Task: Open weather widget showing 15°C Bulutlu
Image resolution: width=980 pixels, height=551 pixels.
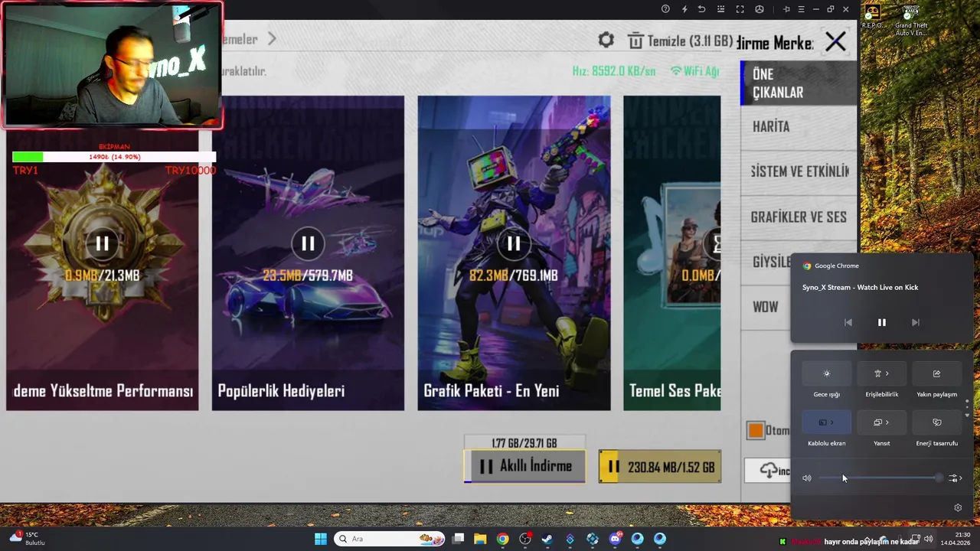Action: [28, 539]
